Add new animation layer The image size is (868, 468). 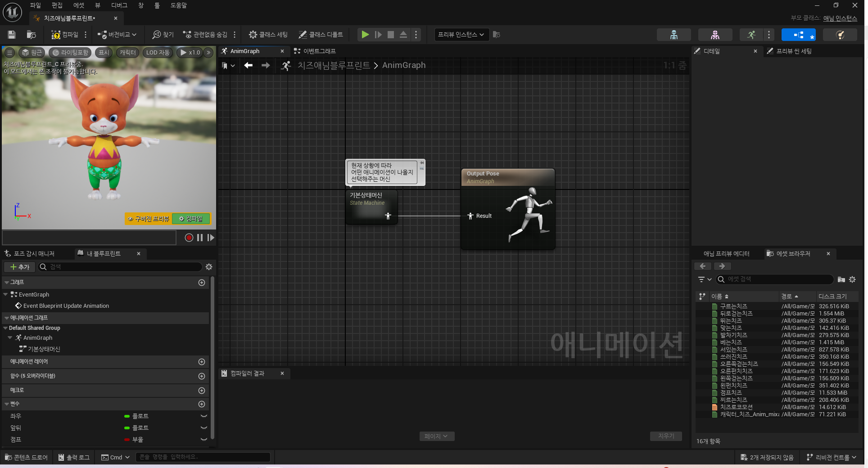point(202,362)
